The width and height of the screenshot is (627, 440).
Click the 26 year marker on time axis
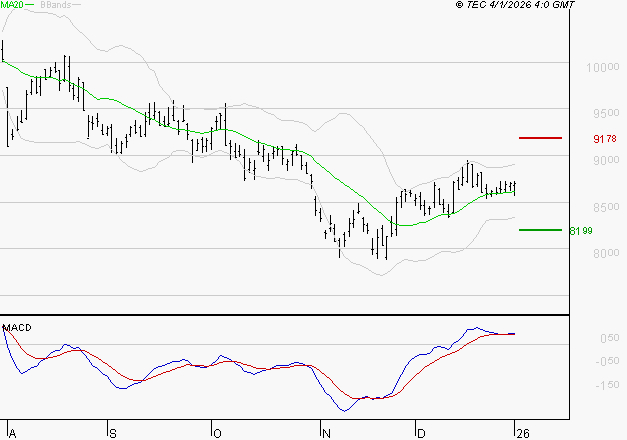click(523, 434)
